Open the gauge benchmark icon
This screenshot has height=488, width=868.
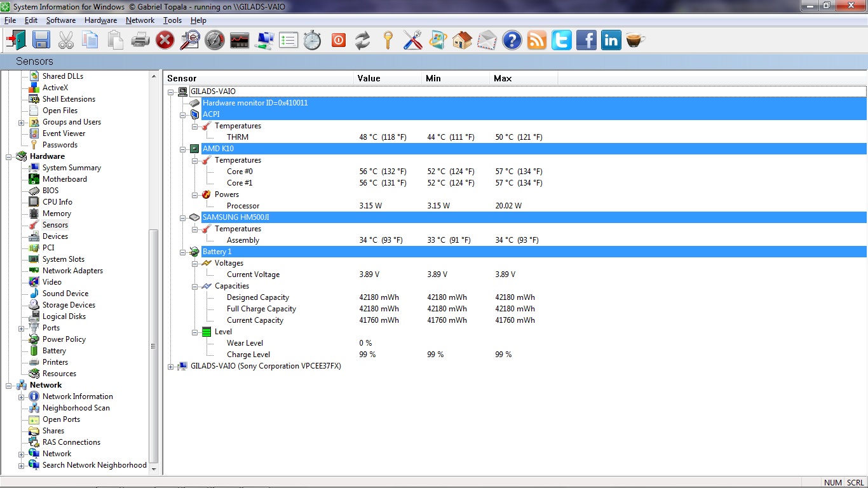coord(214,41)
